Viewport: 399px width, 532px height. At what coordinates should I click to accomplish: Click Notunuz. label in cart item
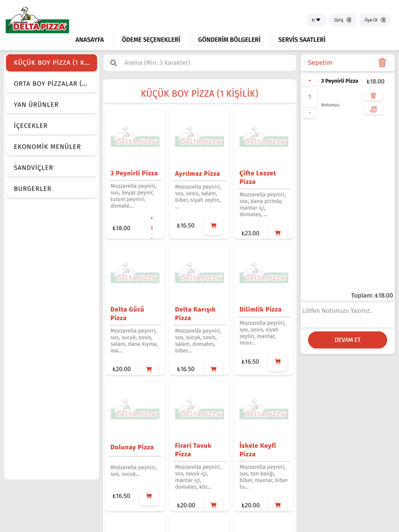(x=331, y=105)
